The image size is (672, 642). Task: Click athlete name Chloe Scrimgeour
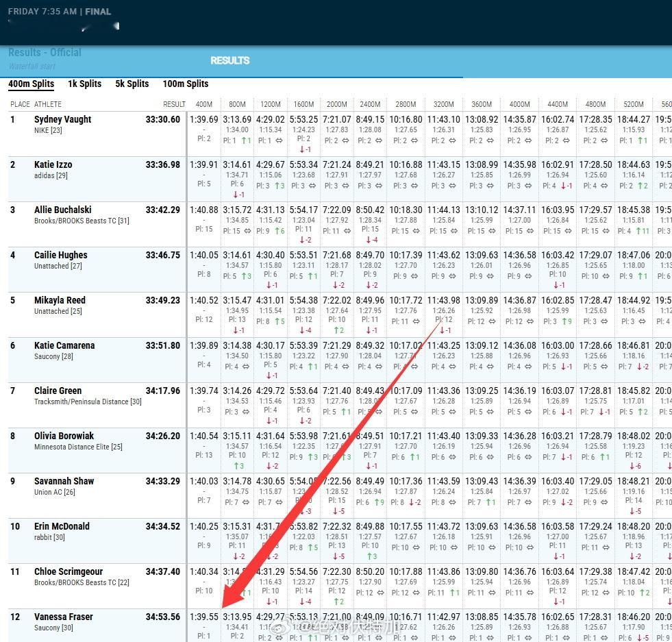coord(69,571)
